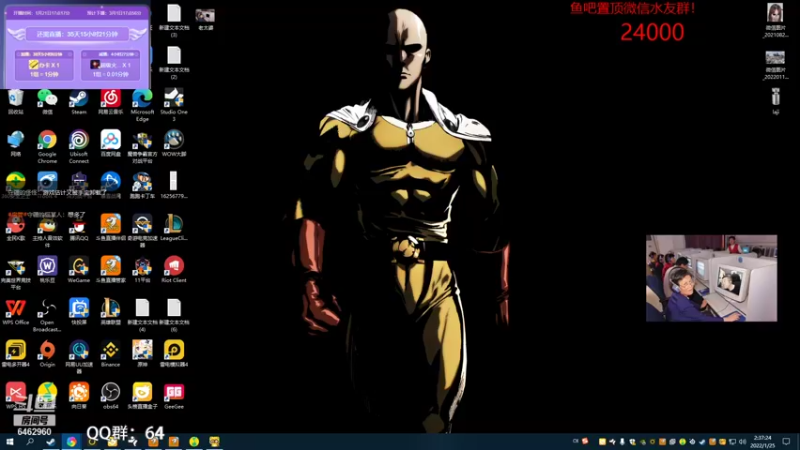Open the Windows Start menu
Viewport: 800px width, 450px height.
click(9, 442)
